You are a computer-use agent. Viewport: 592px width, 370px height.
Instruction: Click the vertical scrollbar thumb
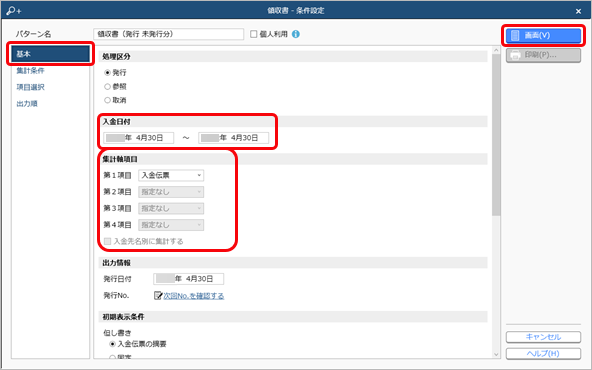click(x=496, y=135)
